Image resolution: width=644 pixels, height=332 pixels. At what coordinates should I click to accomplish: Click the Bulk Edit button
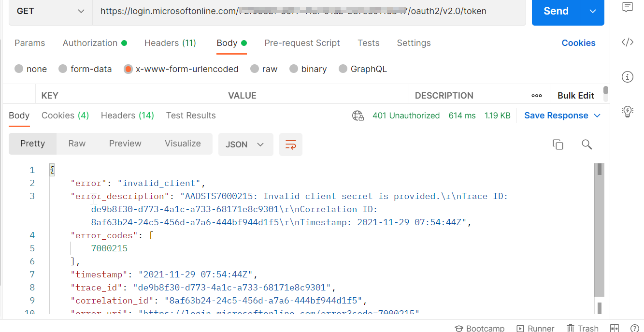576,96
